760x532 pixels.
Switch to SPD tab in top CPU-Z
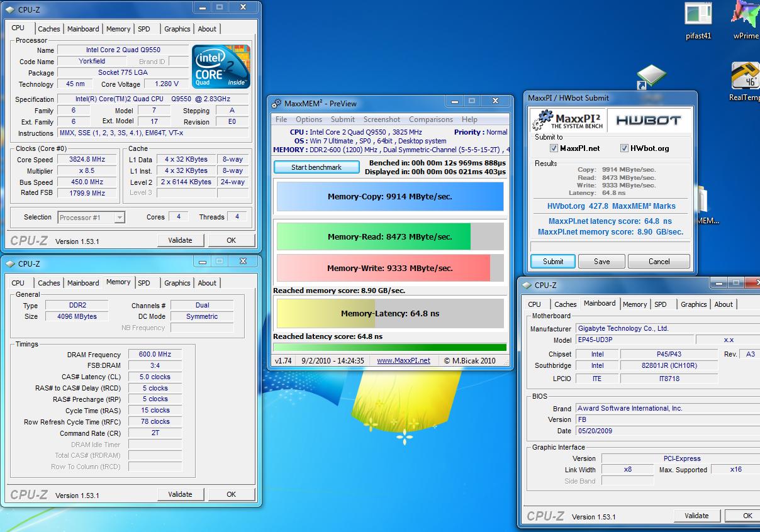[144, 29]
